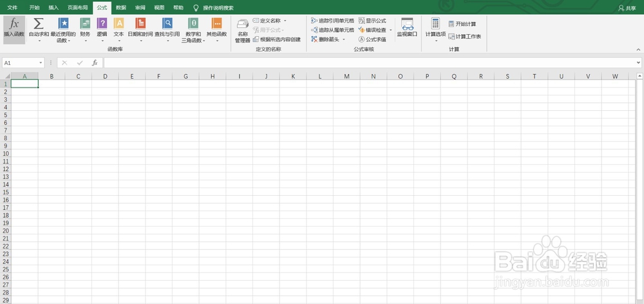Image resolution: width=644 pixels, height=304 pixels.
Task: Select cell A1
Action: (x=24, y=84)
